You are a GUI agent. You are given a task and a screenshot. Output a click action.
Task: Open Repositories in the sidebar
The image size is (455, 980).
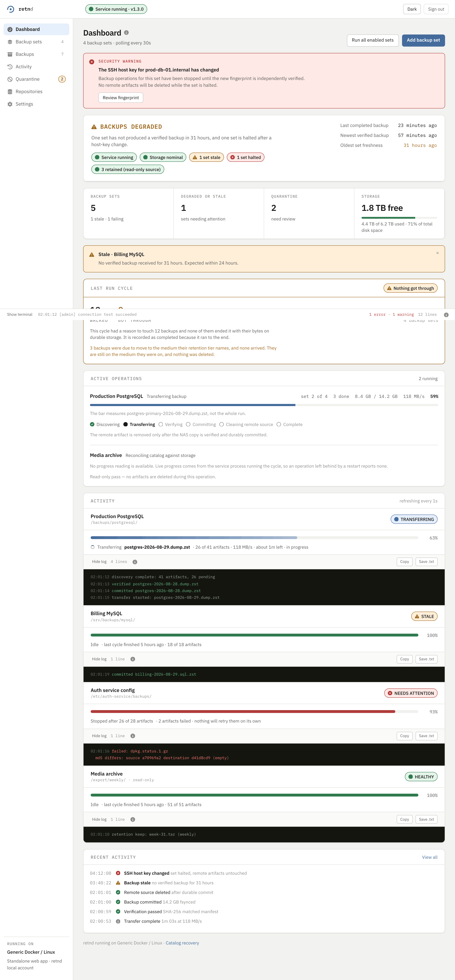click(x=36, y=92)
